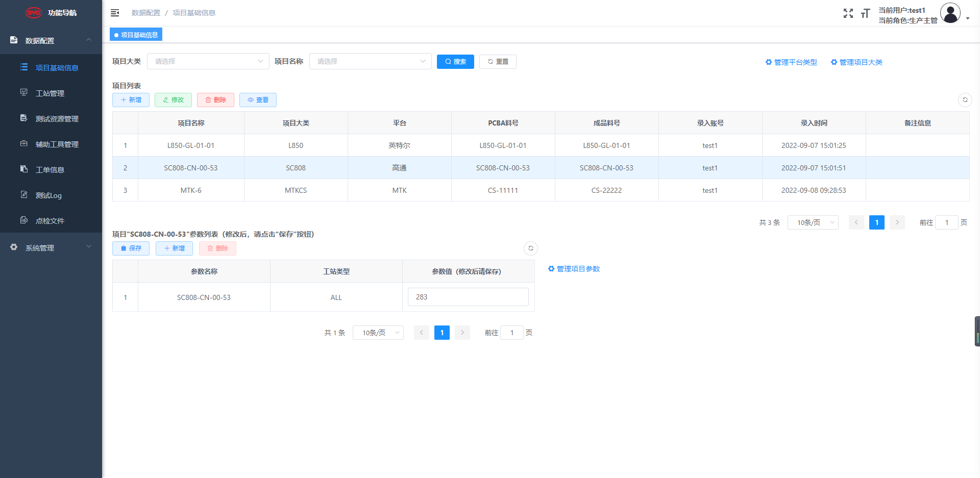Image resolution: width=980 pixels, height=478 pixels.
Task: Click MTKCS category cell
Action: click(296, 190)
